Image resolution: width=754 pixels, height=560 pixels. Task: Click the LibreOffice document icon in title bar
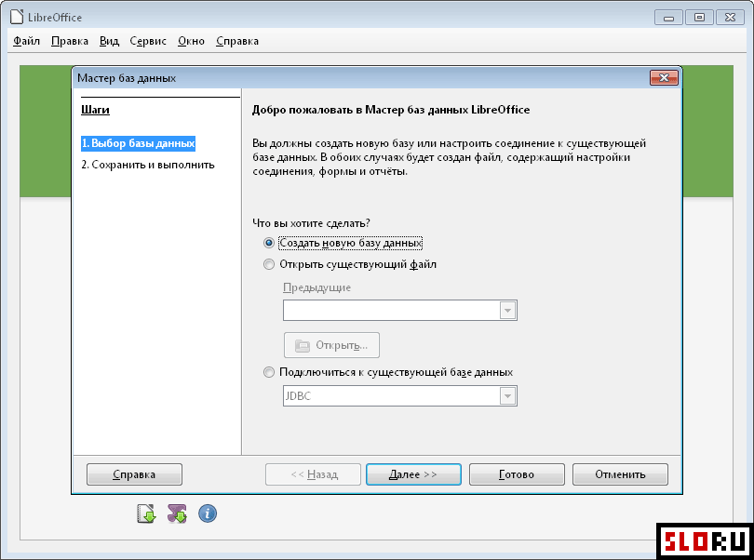[17, 17]
